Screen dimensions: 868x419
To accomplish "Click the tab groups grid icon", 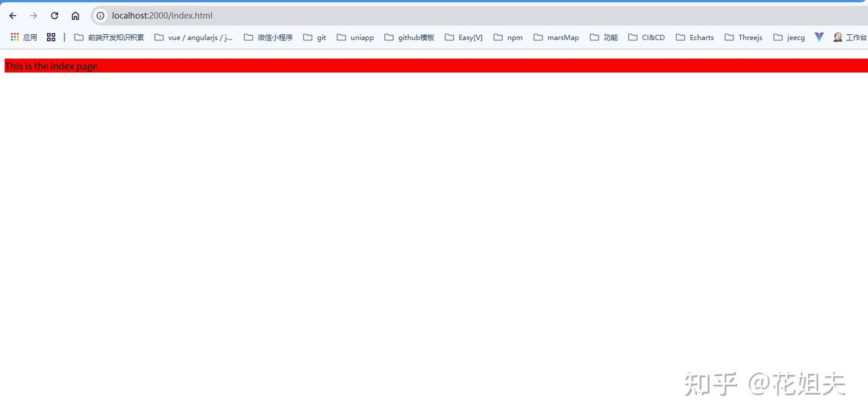I will (51, 37).
